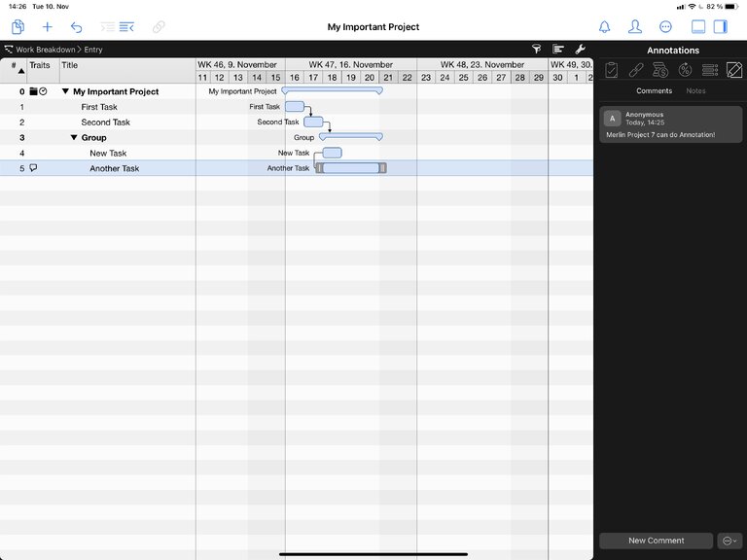Viewport: 747px width, 560px height.
Task: Open the user account icon
Action: pyautogui.click(x=635, y=27)
